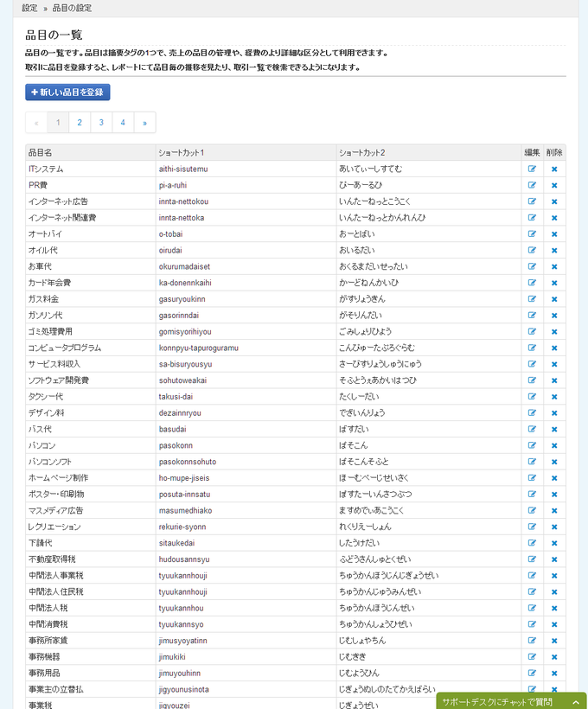This screenshot has height=709, width=588.
Task: Edit the サービス料収入 row
Action: coord(532,364)
